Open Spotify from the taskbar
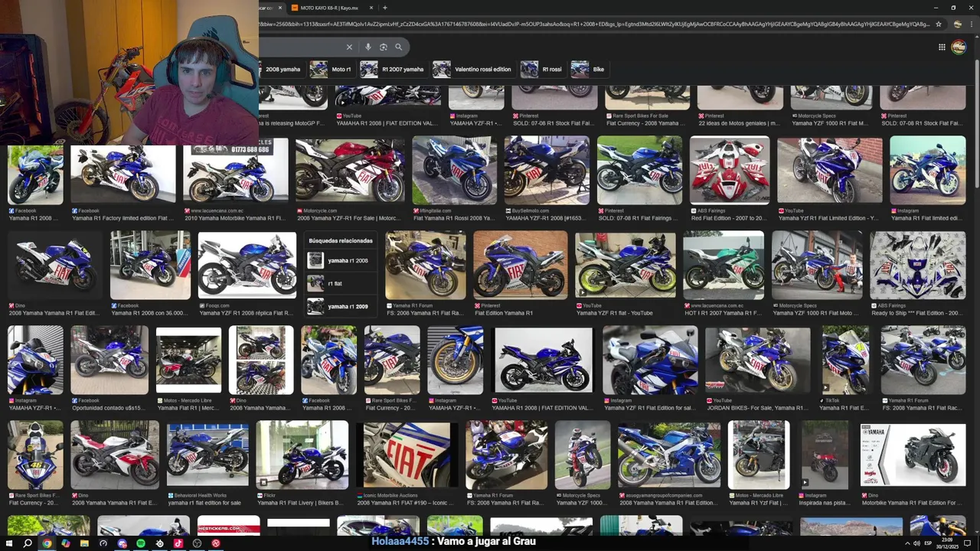This screenshot has height=551, width=980. [141, 543]
